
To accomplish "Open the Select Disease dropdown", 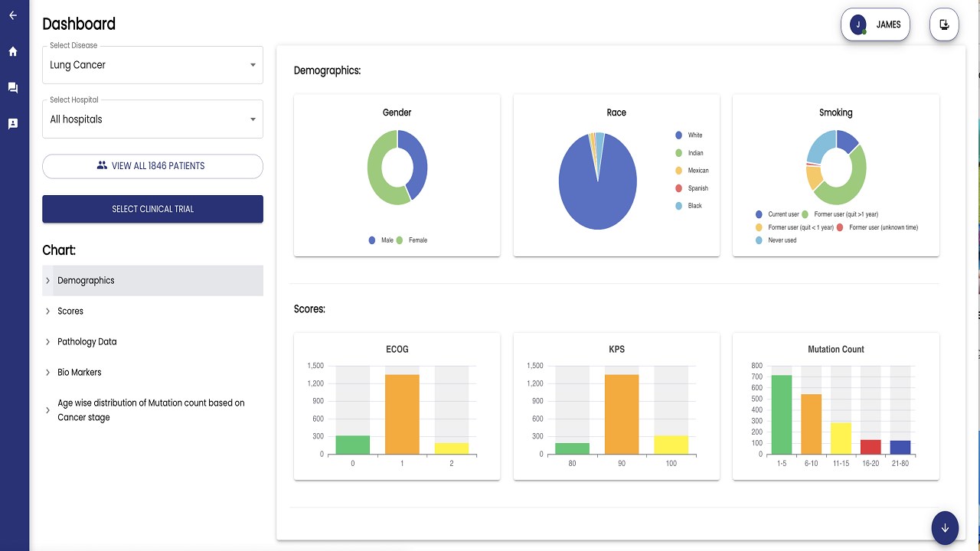I will [x=152, y=65].
